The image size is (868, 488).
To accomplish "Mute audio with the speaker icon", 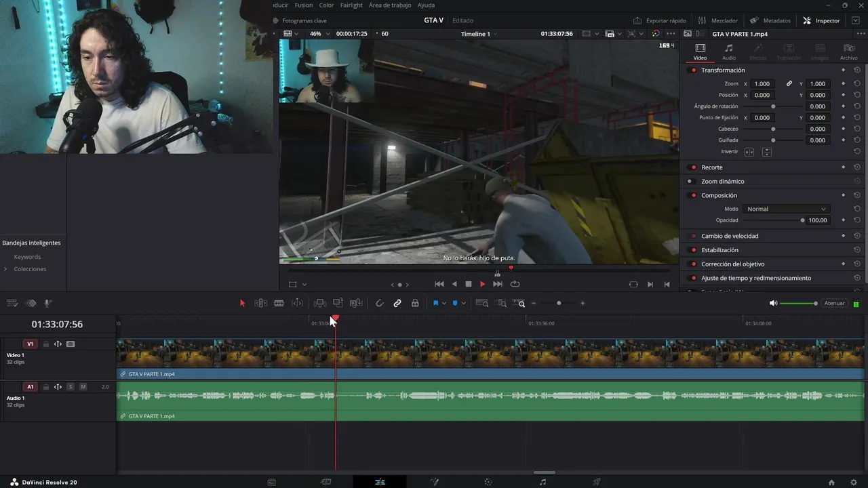I will [773, 303].
